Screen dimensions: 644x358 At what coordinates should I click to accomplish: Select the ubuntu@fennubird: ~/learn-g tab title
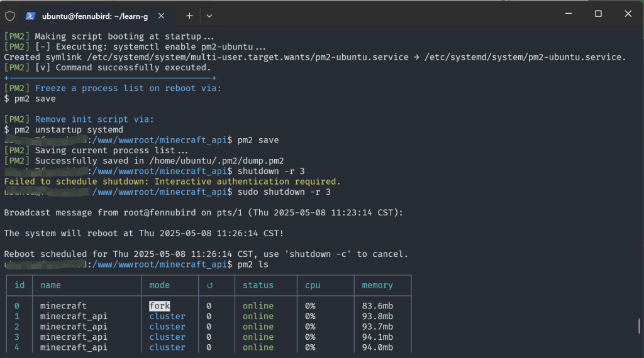[95, 16]
